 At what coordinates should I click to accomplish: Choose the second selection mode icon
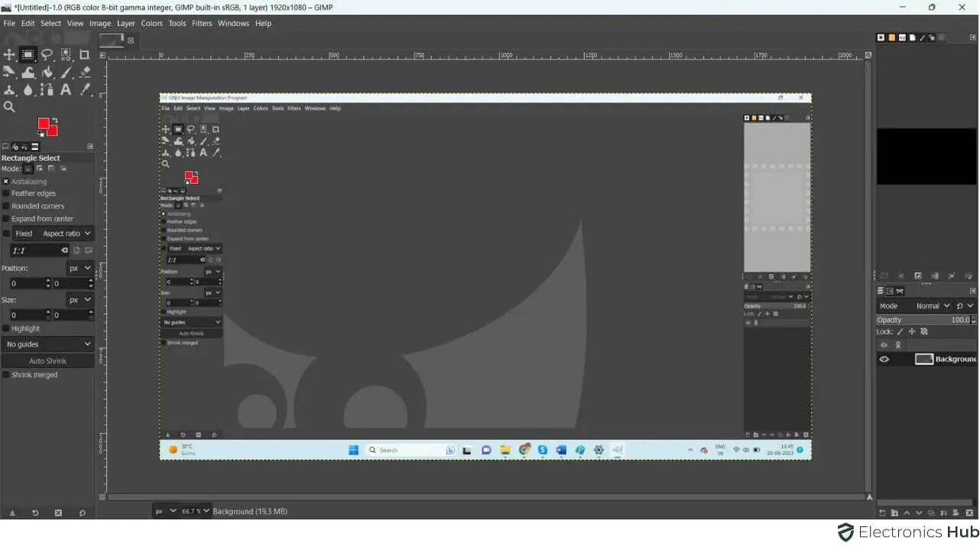pyautogui.click(x=40, y=169)
